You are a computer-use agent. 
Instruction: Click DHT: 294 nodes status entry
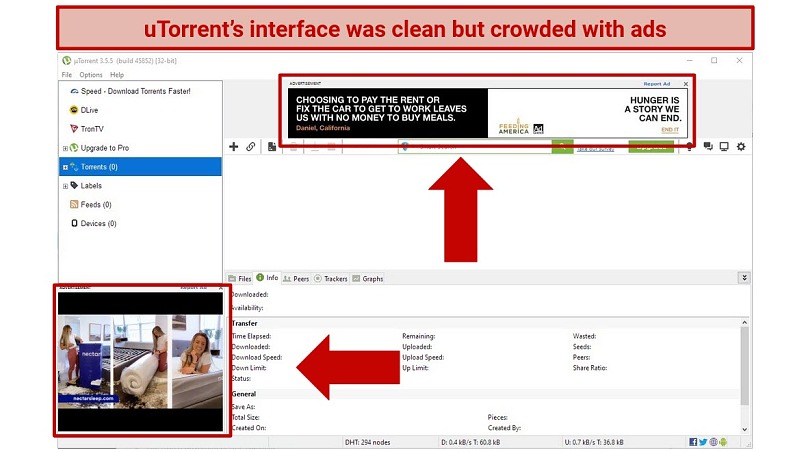pos(367,442)
